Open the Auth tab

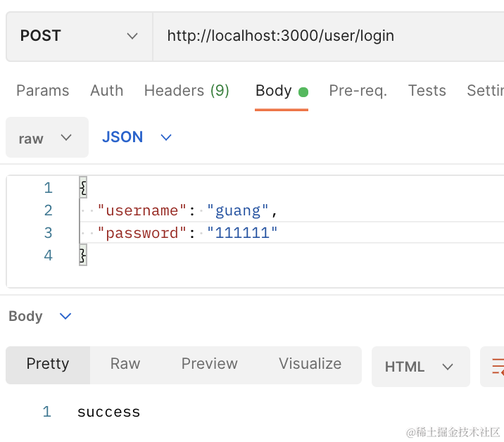pyautogui.click(x=106, y=91)
